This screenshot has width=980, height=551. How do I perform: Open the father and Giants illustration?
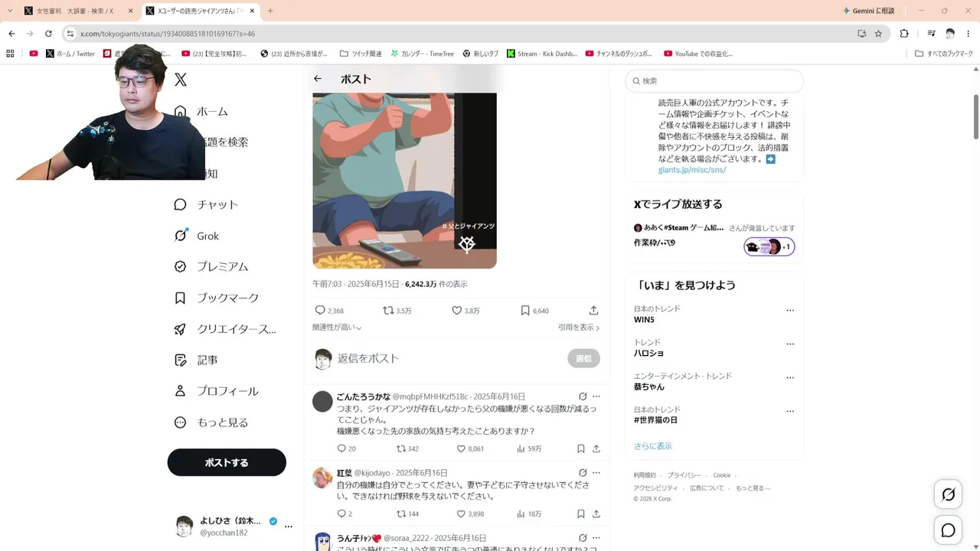tap(404, 181)
